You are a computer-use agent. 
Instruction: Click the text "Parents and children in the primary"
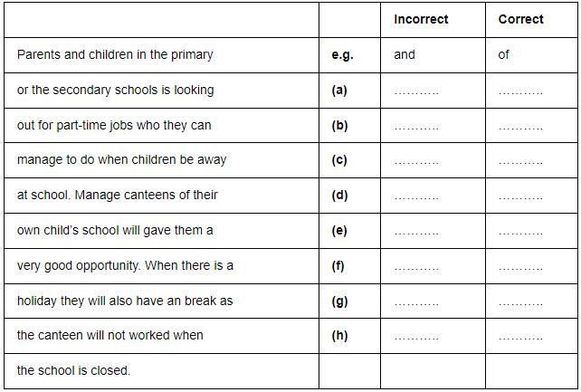(115, 54)
